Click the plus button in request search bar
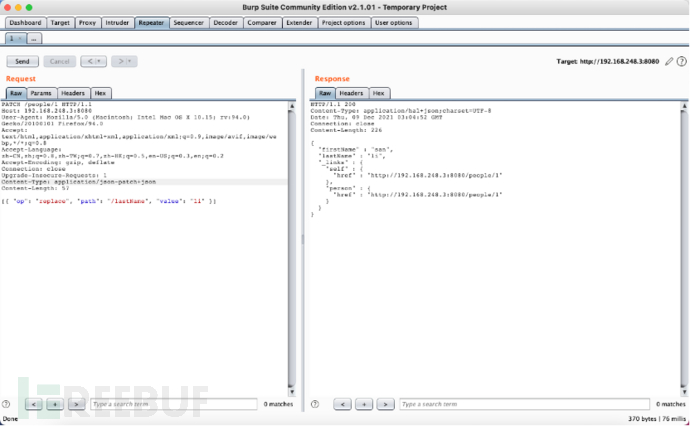Image resolution: width=690 pixels, height=426 pixels. [x=55, y=404]
